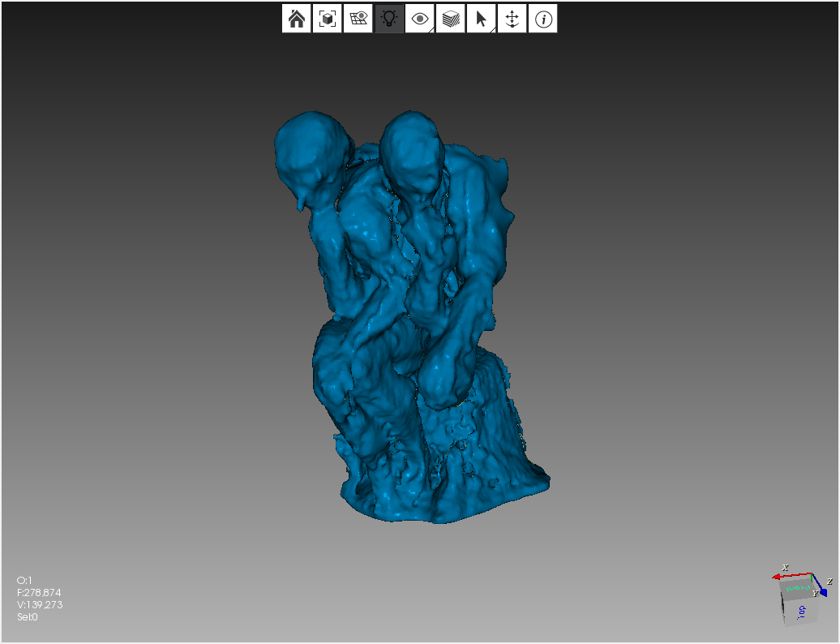The image size is (840, 644).
Task: Fit the model in view using the framed cube icon
Action: (x=327, y=19)
